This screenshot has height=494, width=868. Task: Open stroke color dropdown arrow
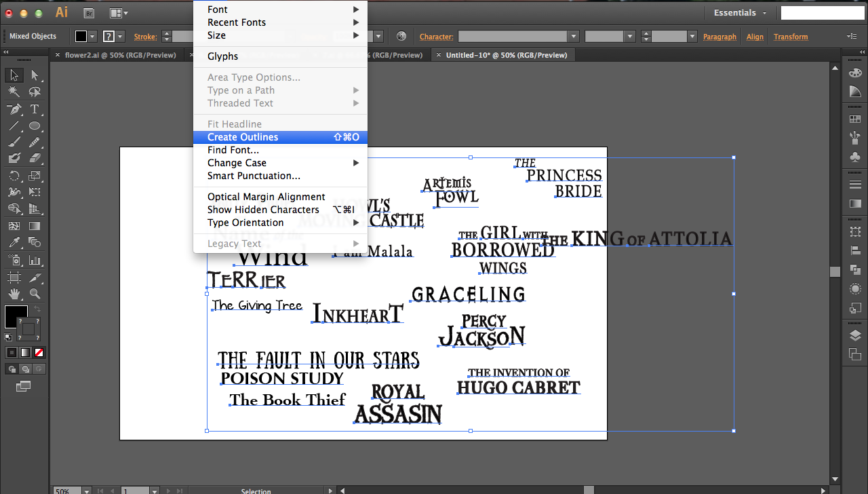click(x=120, y=36)
